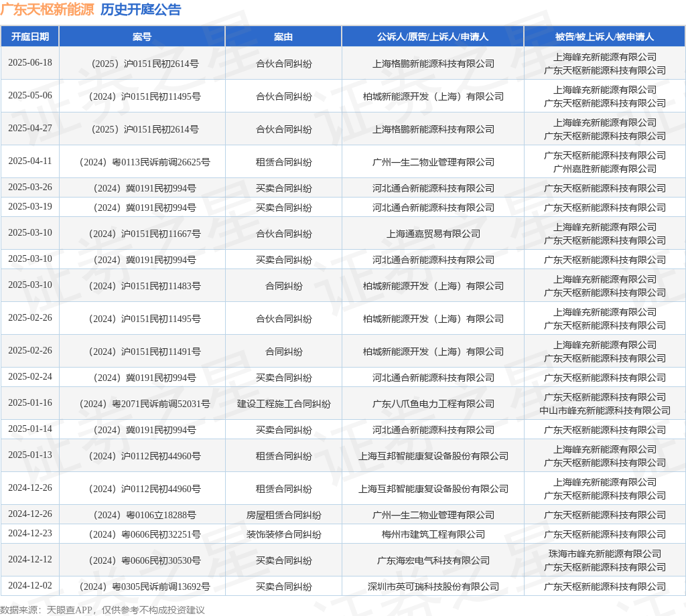The image size is (686, 616).
Task: Click the date 2025-01-13
Action: [x=30, y=455]
